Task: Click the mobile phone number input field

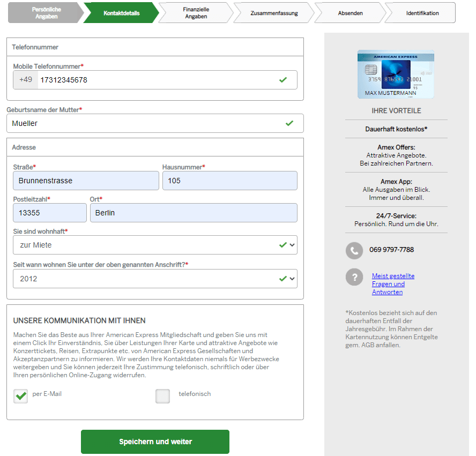Action: (x=167, y=80)
